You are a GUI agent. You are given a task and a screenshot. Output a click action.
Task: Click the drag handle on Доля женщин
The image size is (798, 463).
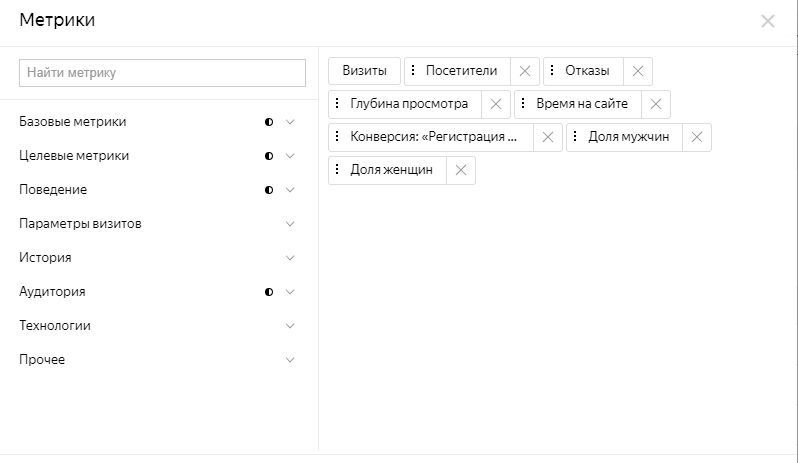337,169
